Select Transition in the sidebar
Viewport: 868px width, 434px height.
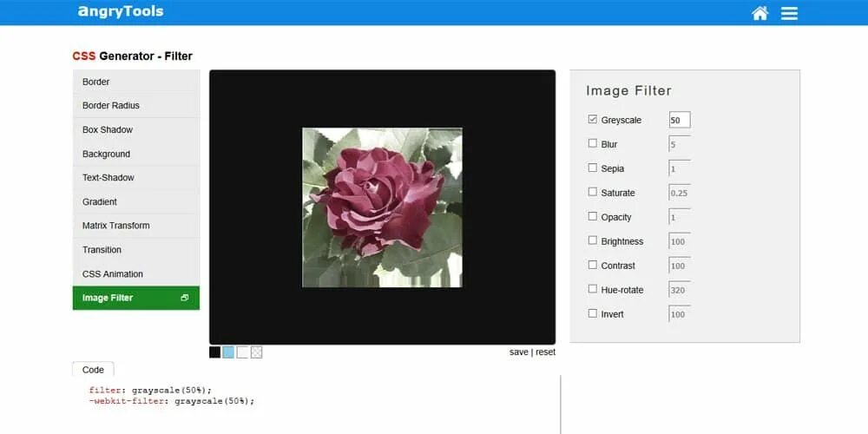136,250
